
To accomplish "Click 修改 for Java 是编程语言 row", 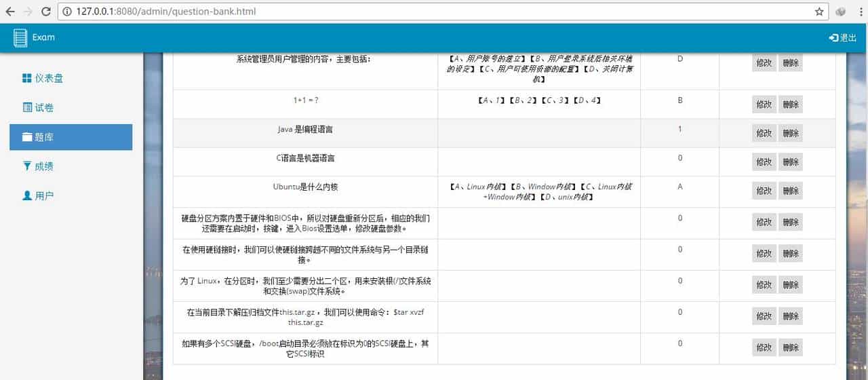I will click(764, 133).
